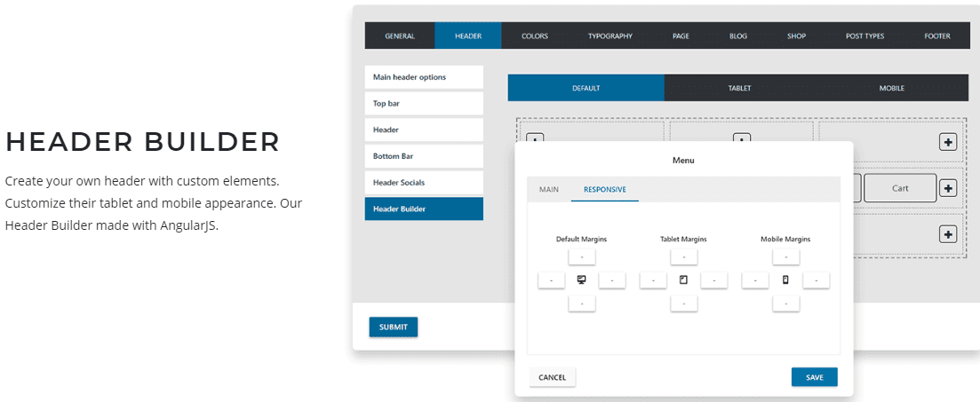Click the Tablet Margins right input field
This screenshot has height=402, width=980.
pos(714,280)
